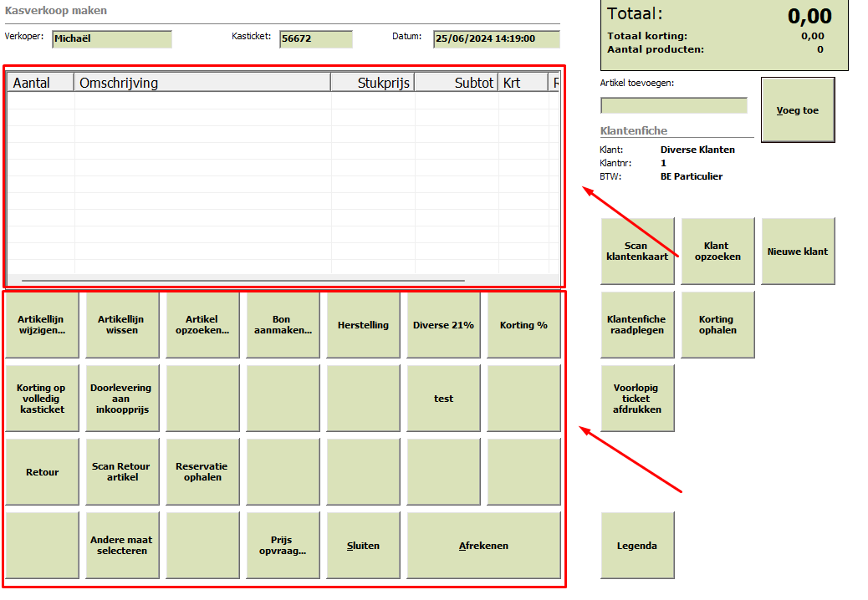
Task: Click the Sluiten button
Action: pos(363,545)
